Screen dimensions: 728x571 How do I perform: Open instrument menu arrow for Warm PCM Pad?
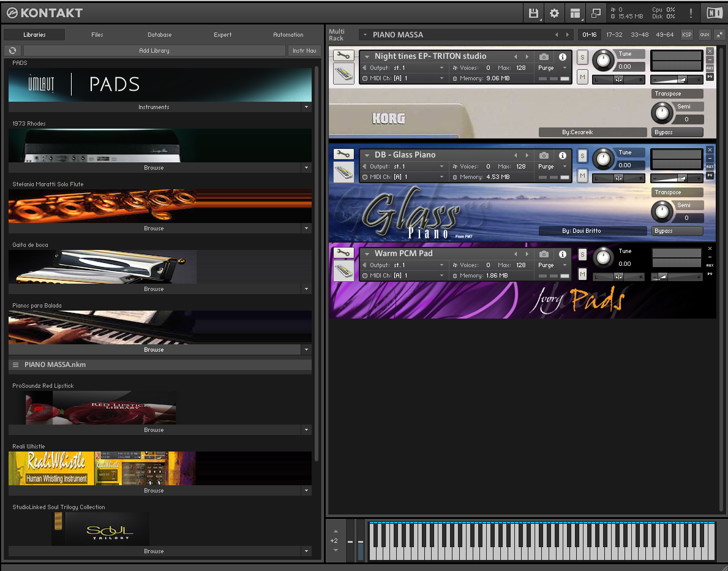tap(367, 254)
